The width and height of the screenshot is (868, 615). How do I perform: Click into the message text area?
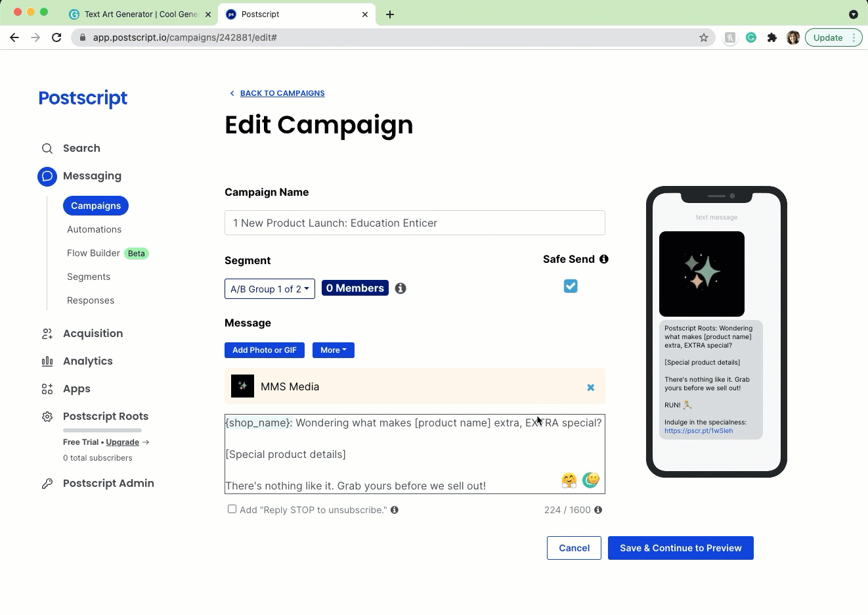tap(415, 454)
